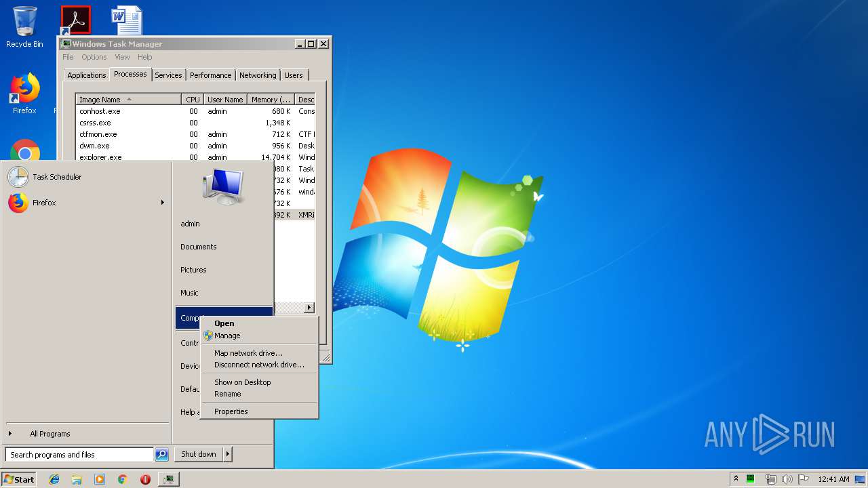Select the csrss.exe process row
The width and height of the screenshot is (868, 488).
(x=195, y=123)
